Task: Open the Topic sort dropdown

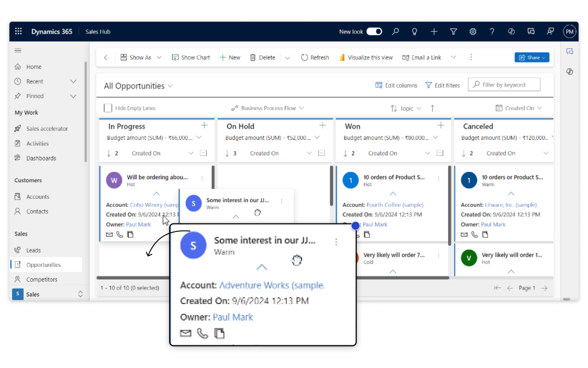Action: (406, 108)
